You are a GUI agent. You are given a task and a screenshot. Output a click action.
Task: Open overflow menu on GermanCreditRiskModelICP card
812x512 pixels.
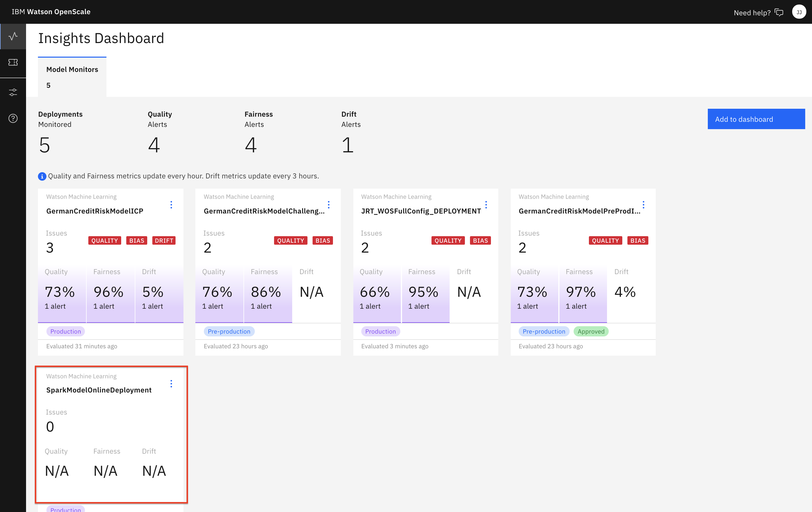[171, 205]
